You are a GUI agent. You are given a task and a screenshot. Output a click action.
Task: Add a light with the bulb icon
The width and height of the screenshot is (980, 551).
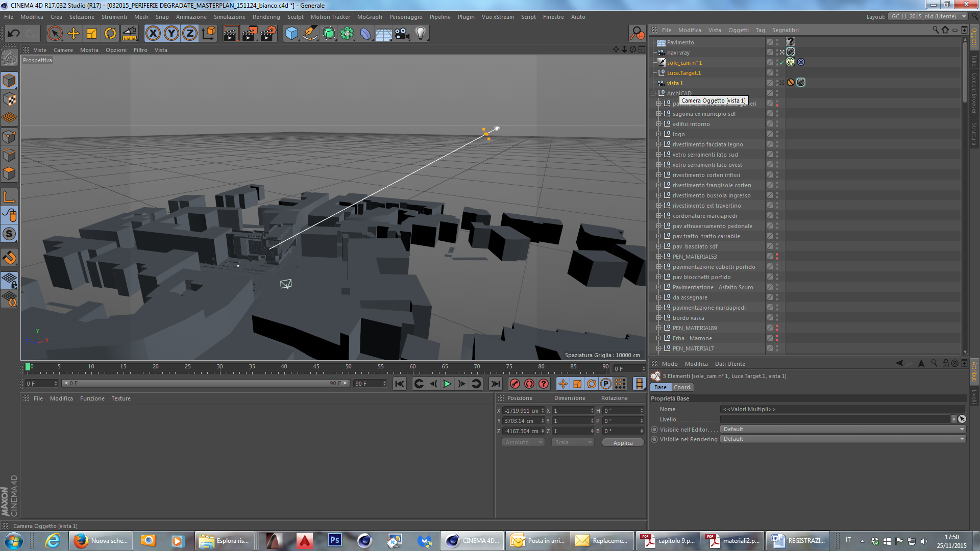tap(420, 34)
